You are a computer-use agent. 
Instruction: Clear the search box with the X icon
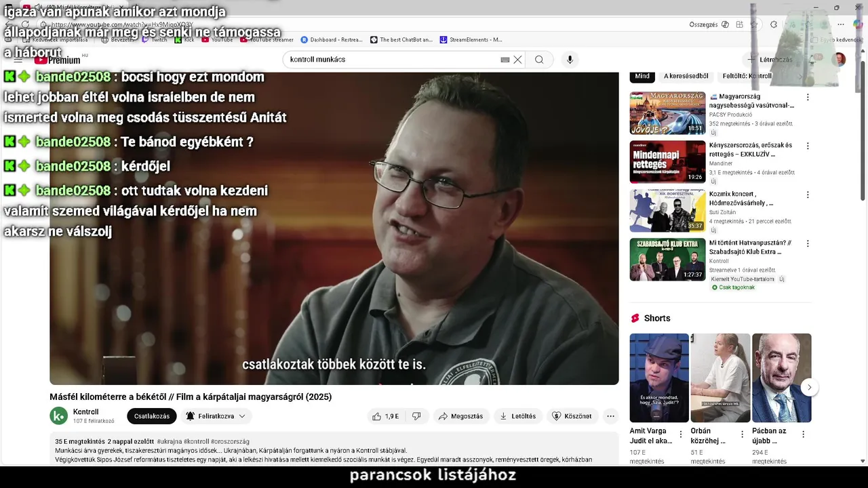(517, 60)
